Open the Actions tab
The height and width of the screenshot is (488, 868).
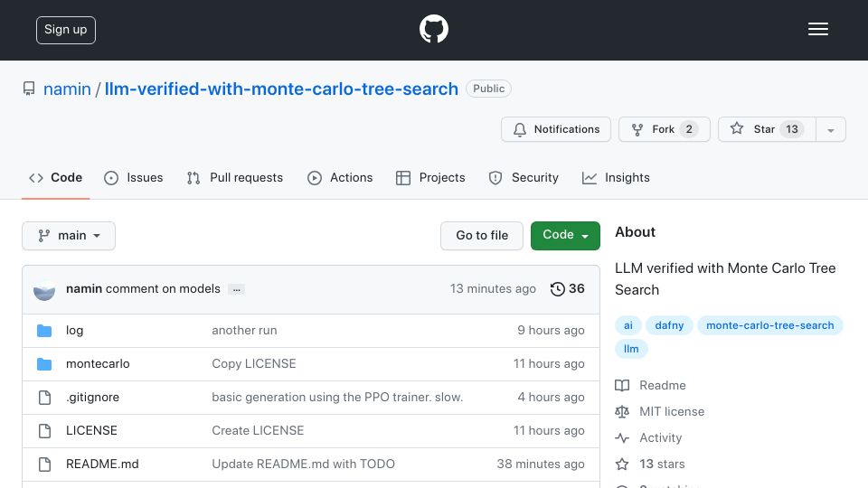click(340, 178)
